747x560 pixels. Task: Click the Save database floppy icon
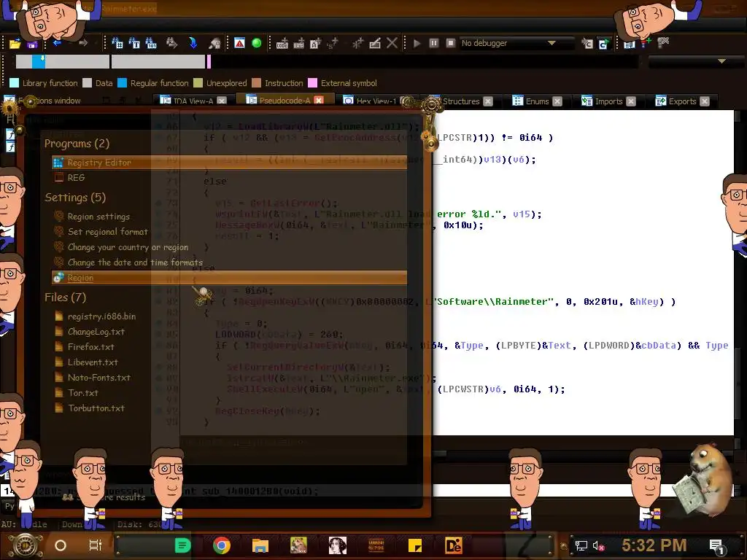32,44
